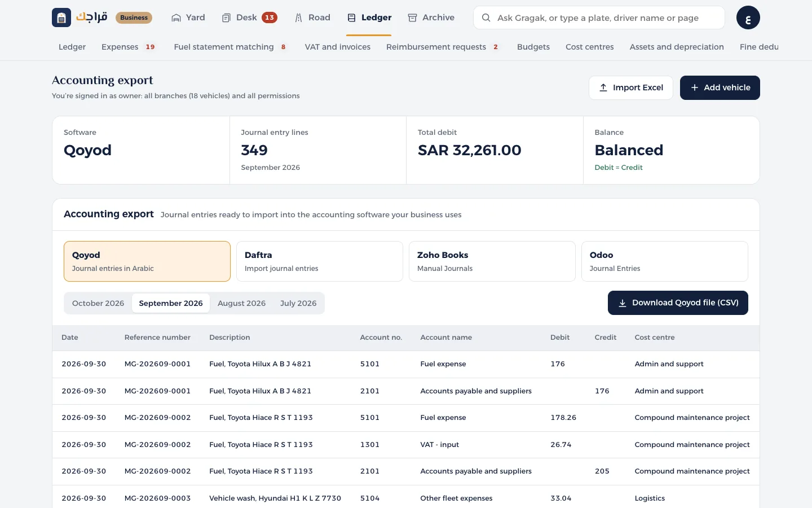Click the Cost centre column header
The image size is (812, 508).
655,338
